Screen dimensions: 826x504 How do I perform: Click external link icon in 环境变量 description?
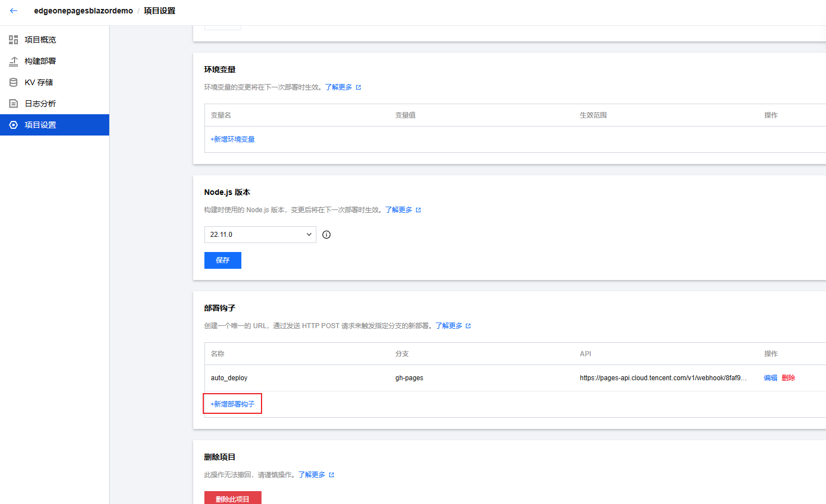[358, 87]
